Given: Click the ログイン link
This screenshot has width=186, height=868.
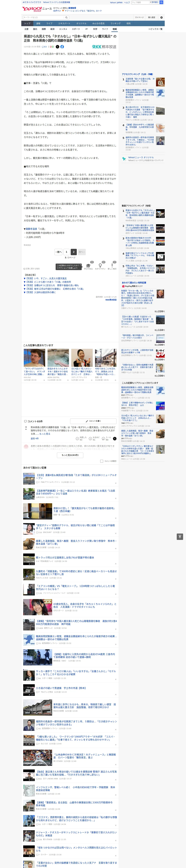Looking at the screenshot, I should click(x=57, y=11).
